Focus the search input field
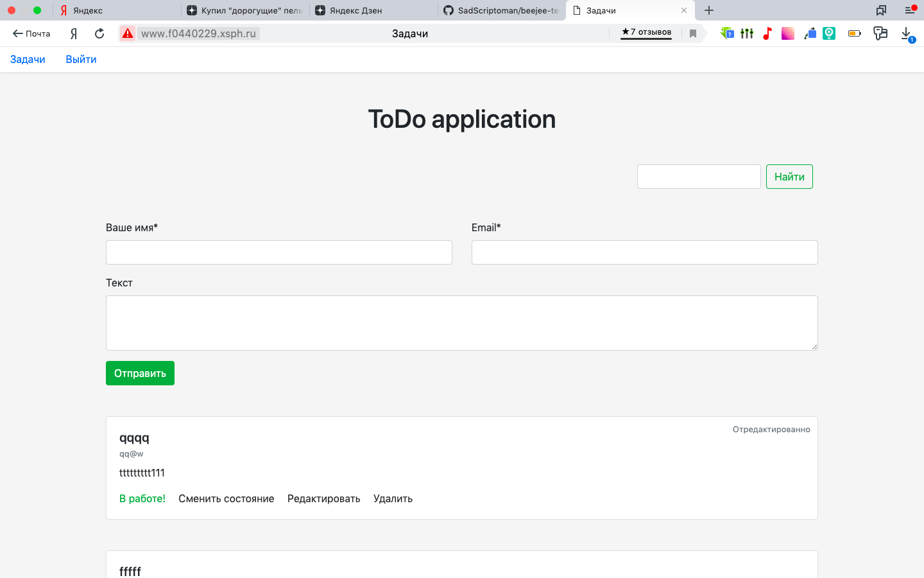The height and width of the screenshot is (578, 924). click(x=699, y=177)
